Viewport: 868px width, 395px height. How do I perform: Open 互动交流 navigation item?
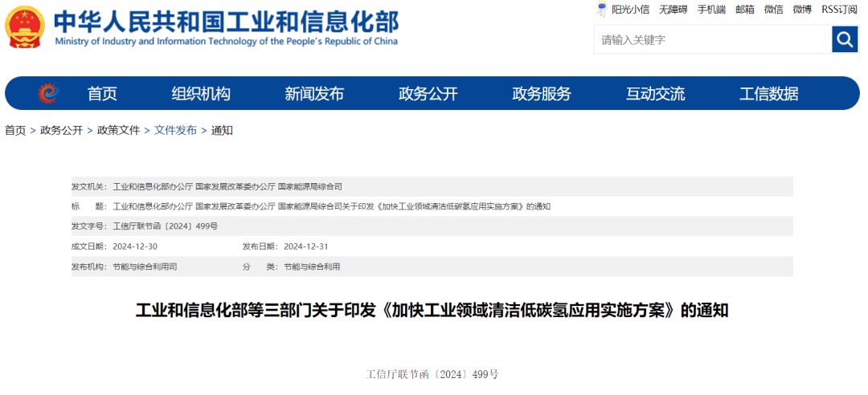656,94
